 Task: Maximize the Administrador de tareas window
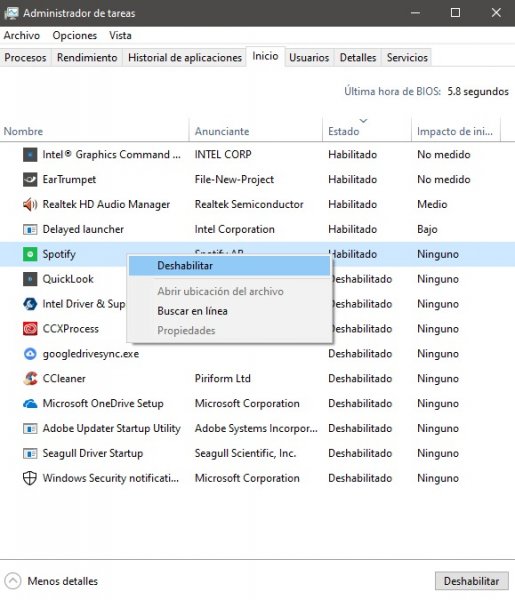point(455,13)
